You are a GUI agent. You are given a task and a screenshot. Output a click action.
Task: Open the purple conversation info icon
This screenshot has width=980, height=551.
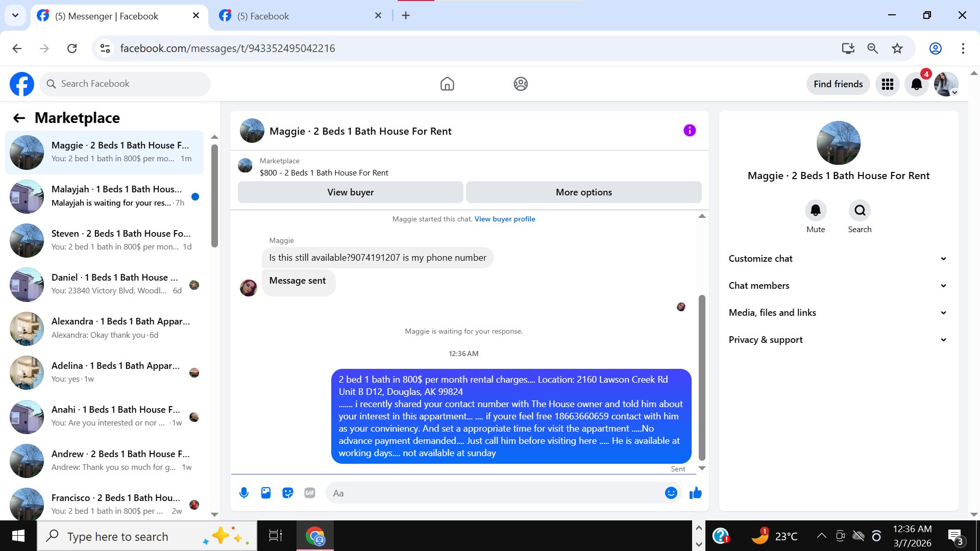(x=690, y=131)
